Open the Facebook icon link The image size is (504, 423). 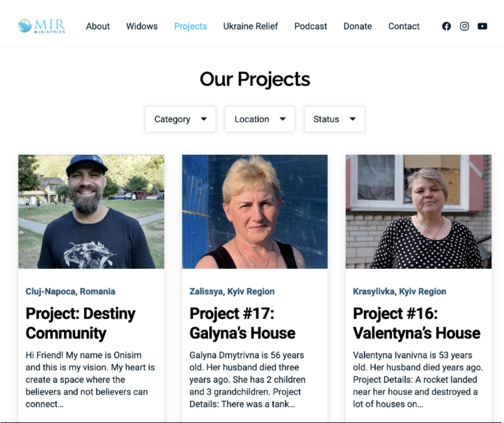(x=446, y=26)
